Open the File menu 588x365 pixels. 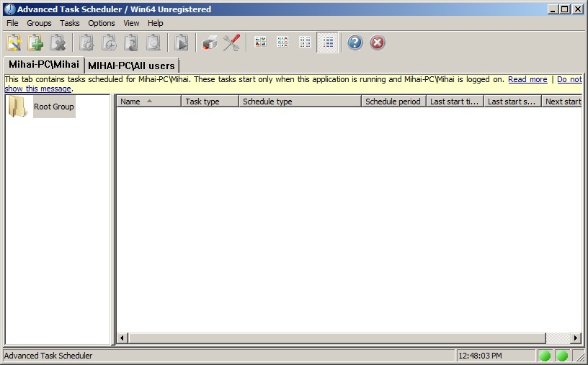[x=12, y=23]
